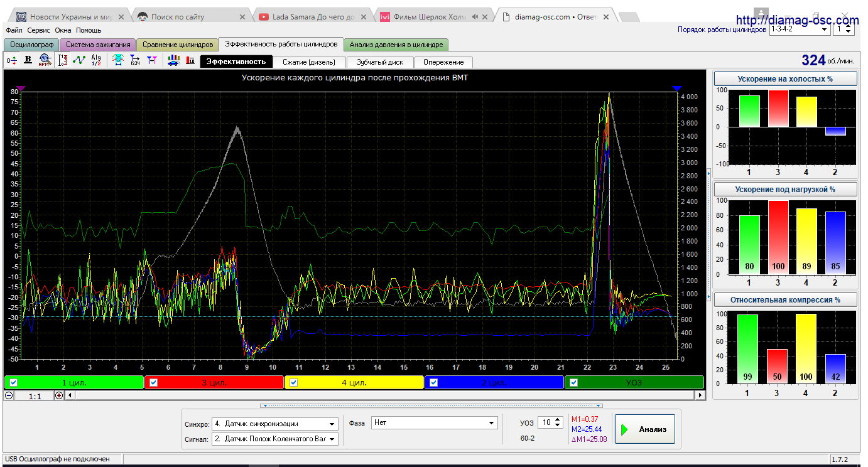The width and height of the screenshot is (868, 467).
Task: Click the green zigzag line icon
Action: coord(79,60)
